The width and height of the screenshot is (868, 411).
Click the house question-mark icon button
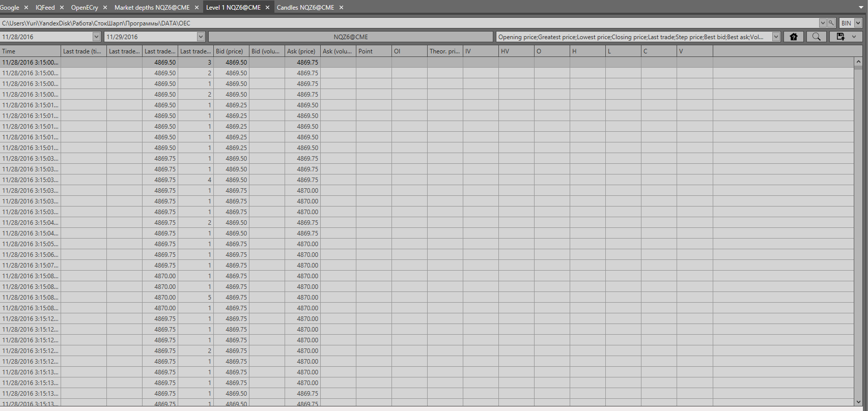(793, 37)
